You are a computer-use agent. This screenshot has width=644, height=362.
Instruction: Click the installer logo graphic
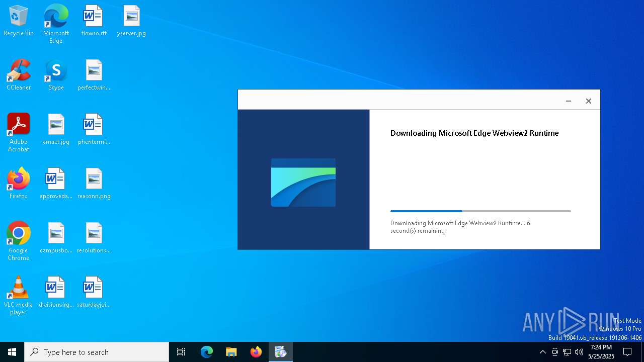[303, 183]
